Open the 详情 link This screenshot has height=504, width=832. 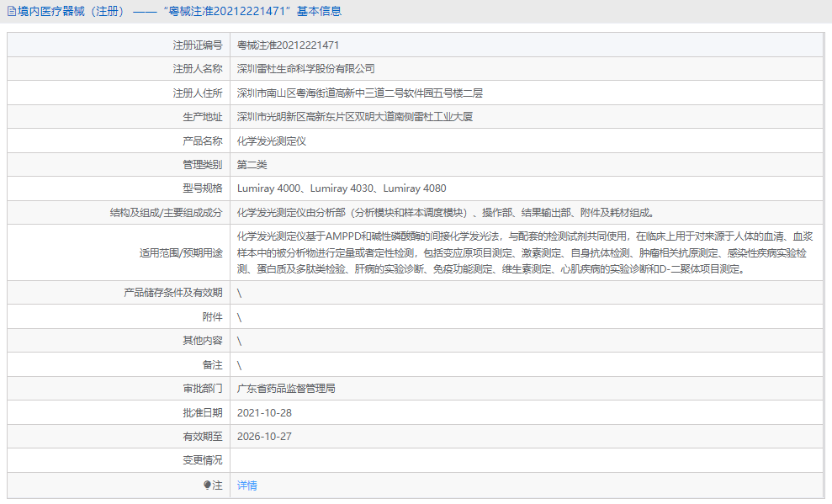[246, 485]
